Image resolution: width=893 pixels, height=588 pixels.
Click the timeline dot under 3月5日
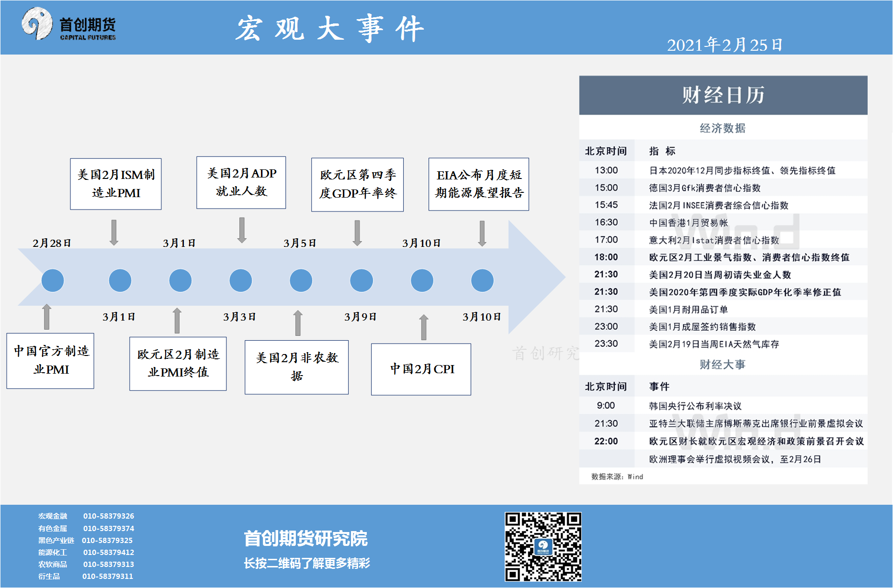[x=301, y=280]
